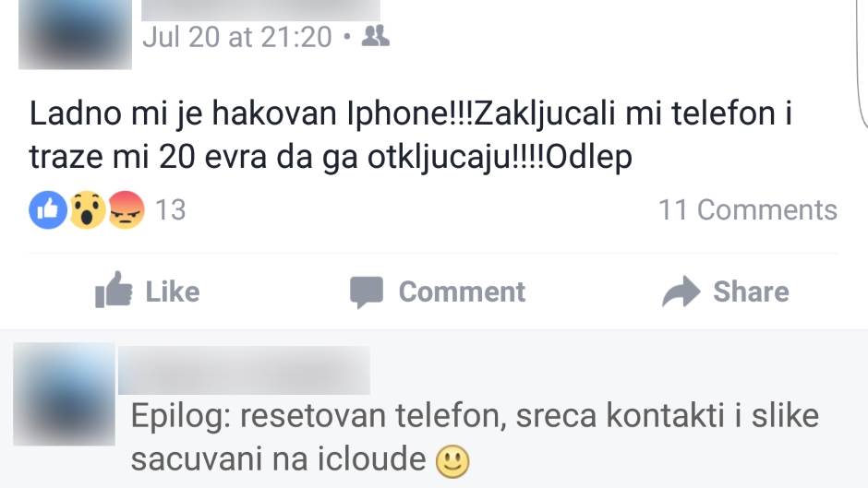Open the post author's blurred profile picture

coord(76,34)
